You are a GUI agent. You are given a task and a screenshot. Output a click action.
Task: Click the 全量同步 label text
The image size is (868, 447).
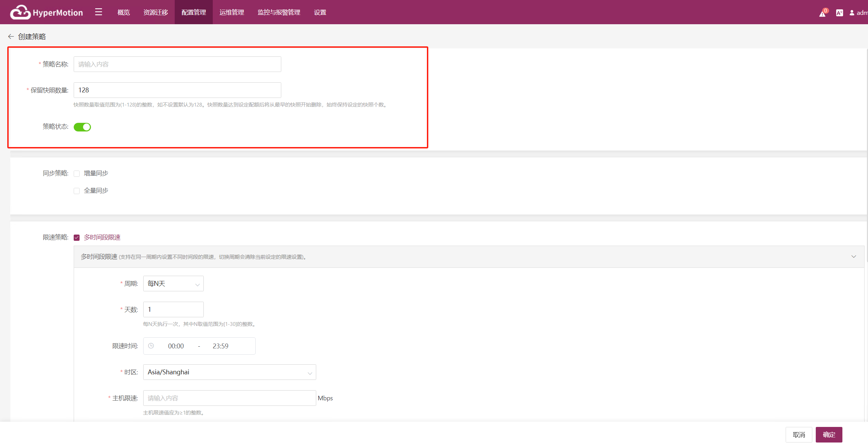[96, 191]
